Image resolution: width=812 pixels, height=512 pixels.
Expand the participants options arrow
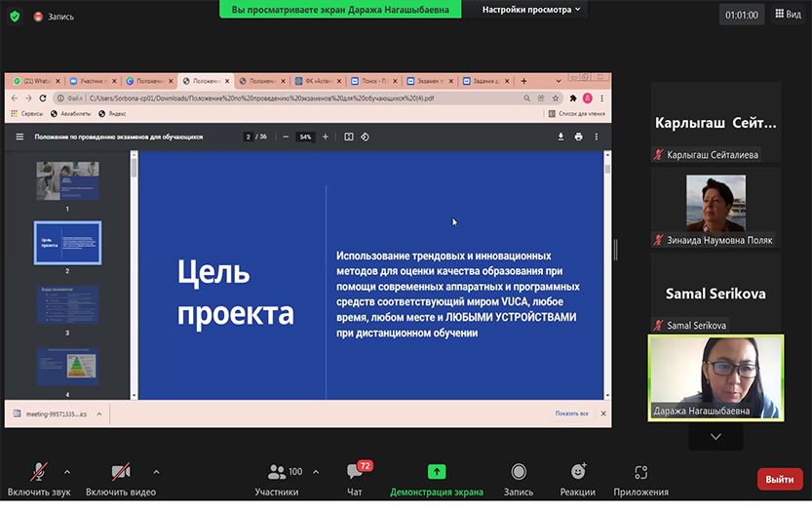pyautogui.click(x=315, y=472)
